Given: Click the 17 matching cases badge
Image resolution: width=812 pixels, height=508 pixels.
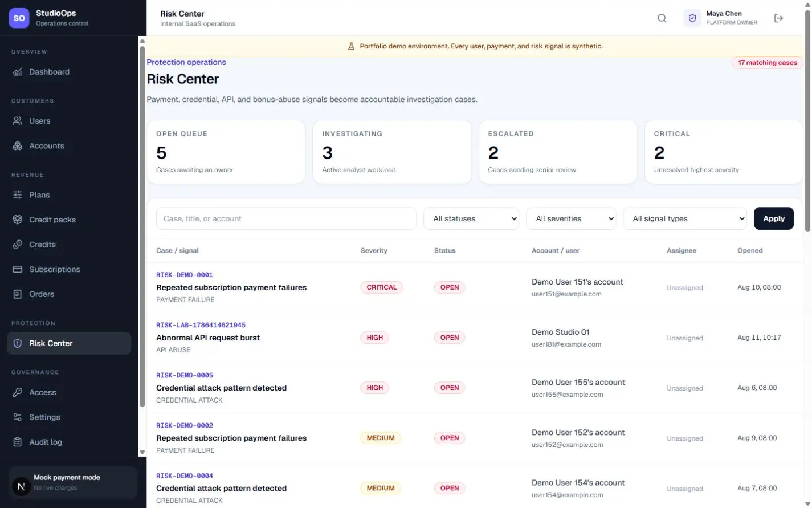Looking at the screenshot, I should pos(768,63).
